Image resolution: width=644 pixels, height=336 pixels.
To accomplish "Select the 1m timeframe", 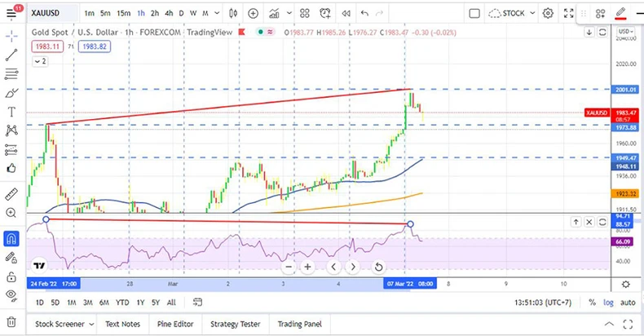I will pos(89,14).
